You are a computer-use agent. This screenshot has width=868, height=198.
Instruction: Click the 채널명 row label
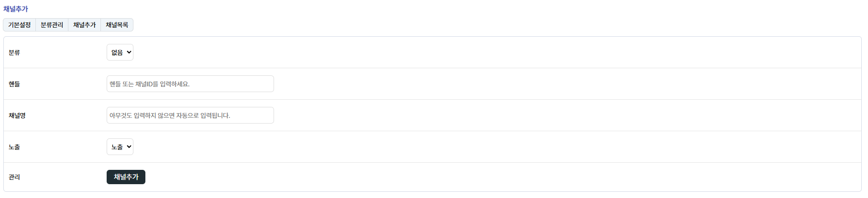click(17, 115)
